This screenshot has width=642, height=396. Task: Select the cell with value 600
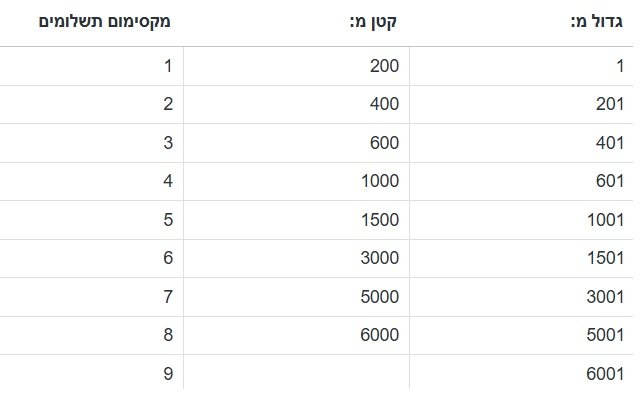coord(296,143)
